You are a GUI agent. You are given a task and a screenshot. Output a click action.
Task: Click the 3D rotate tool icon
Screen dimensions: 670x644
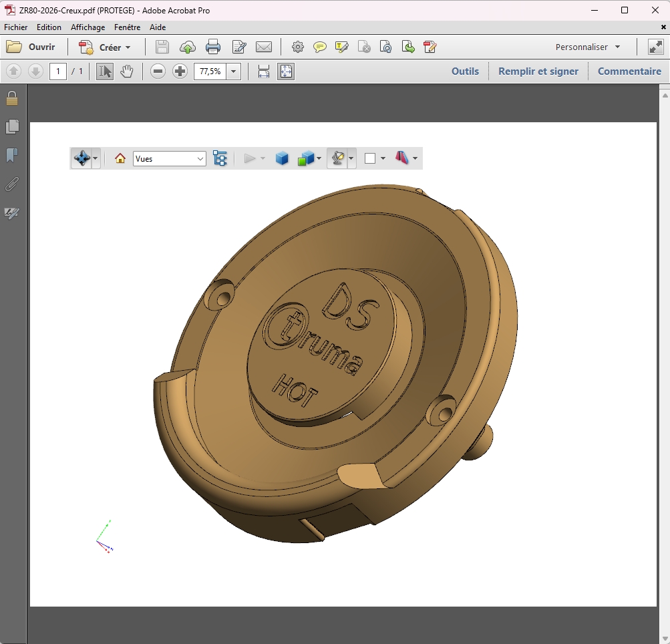(x=81, y=158)
